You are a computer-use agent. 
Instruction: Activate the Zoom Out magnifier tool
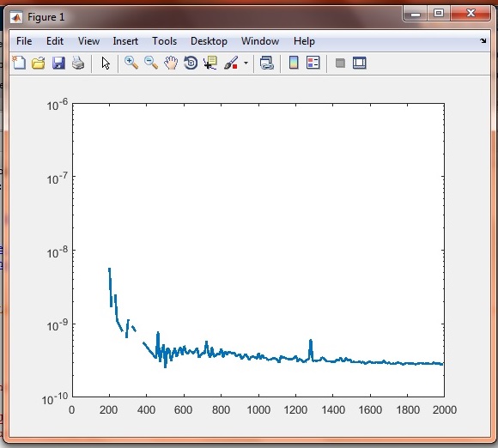151,63
